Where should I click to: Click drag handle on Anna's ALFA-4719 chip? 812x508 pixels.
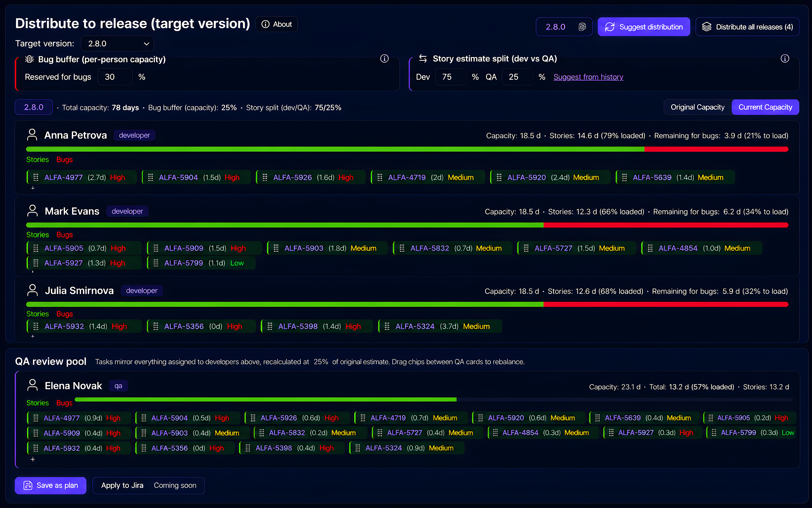[380, 177]
